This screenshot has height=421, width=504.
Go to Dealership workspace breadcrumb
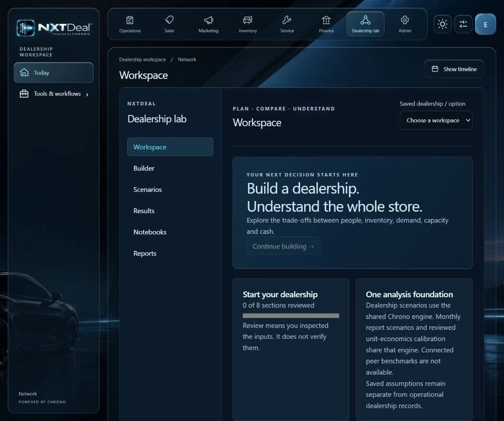[142, 59]
